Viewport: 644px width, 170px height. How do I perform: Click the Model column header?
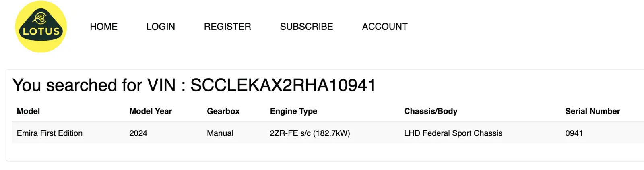28,111
